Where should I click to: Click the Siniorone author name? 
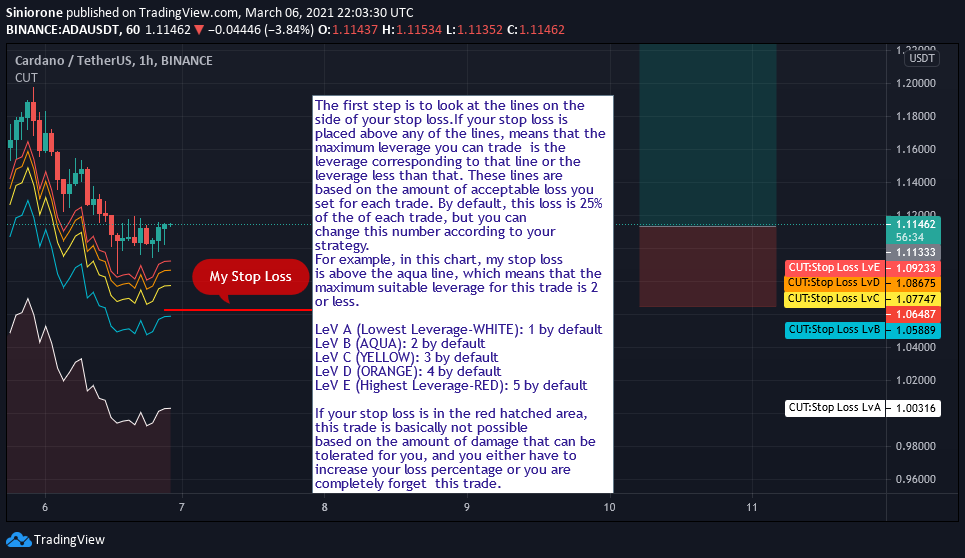click(x=34, y=12)
